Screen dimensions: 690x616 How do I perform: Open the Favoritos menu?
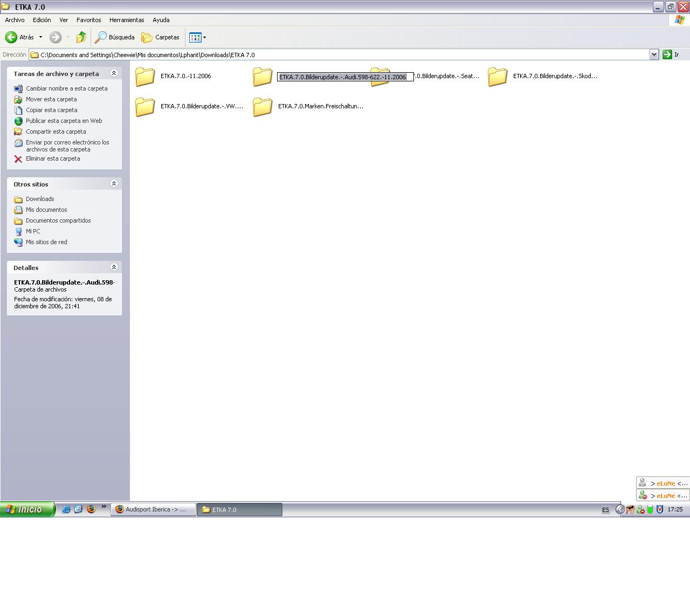pos(88,20)
